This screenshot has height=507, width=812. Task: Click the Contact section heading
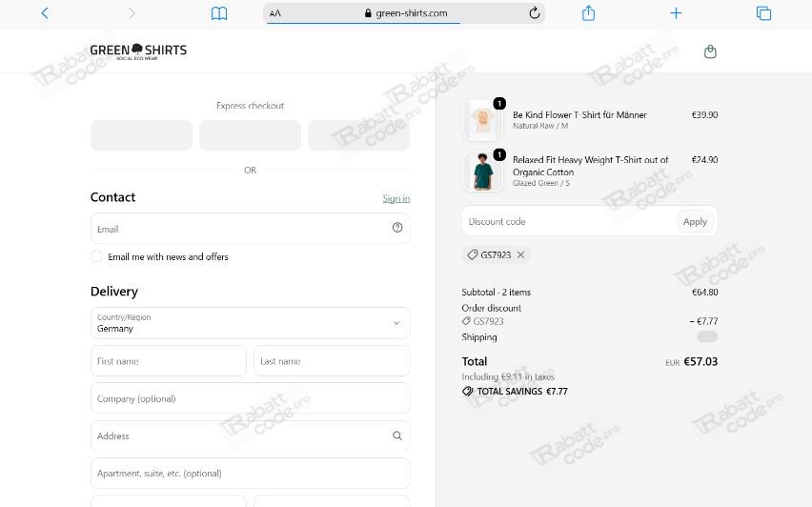[112, 197]
